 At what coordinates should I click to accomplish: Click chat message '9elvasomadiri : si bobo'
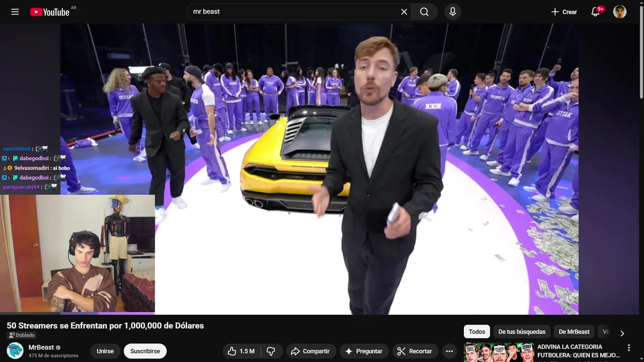click(36, 168)
